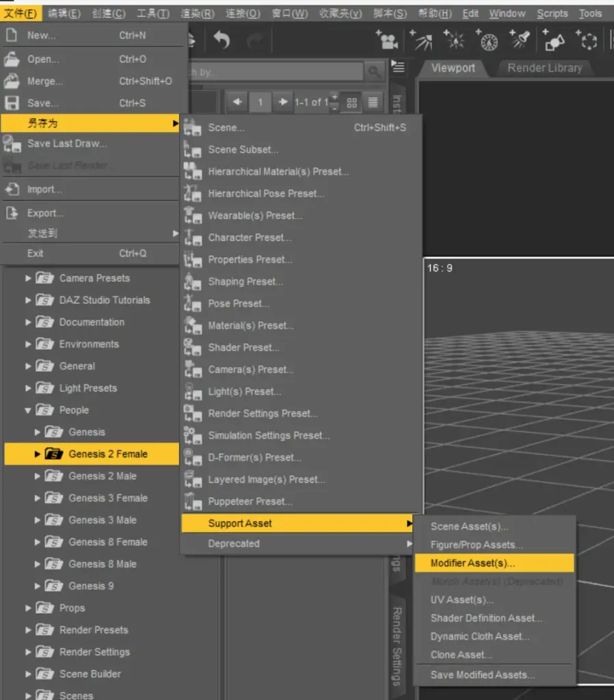
Task: Click the New file icon
Action: click(x=12, y=35)
